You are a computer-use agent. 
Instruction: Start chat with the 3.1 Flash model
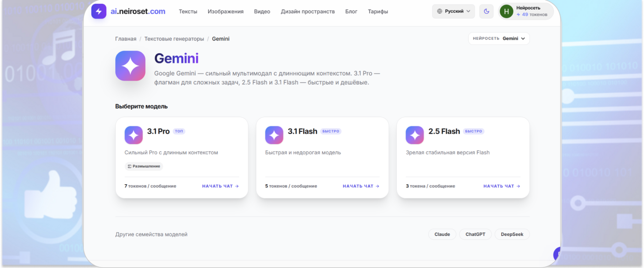tap(361, 186)
